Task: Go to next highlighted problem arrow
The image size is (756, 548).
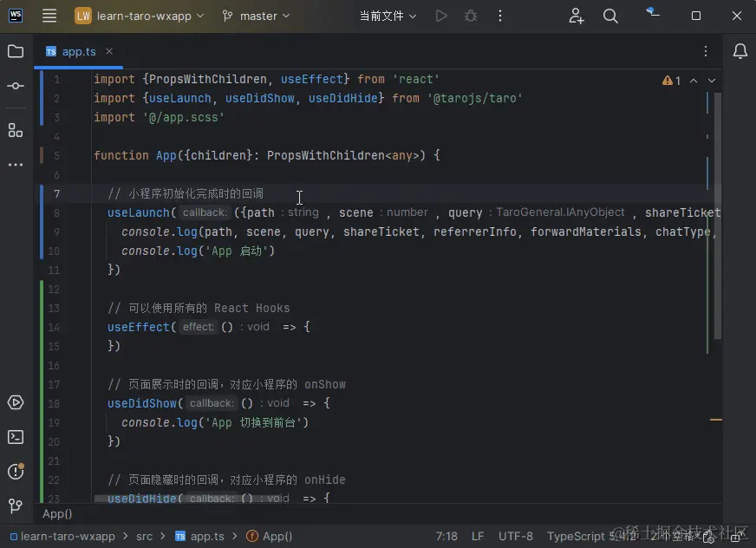Action: click(712, 81)
